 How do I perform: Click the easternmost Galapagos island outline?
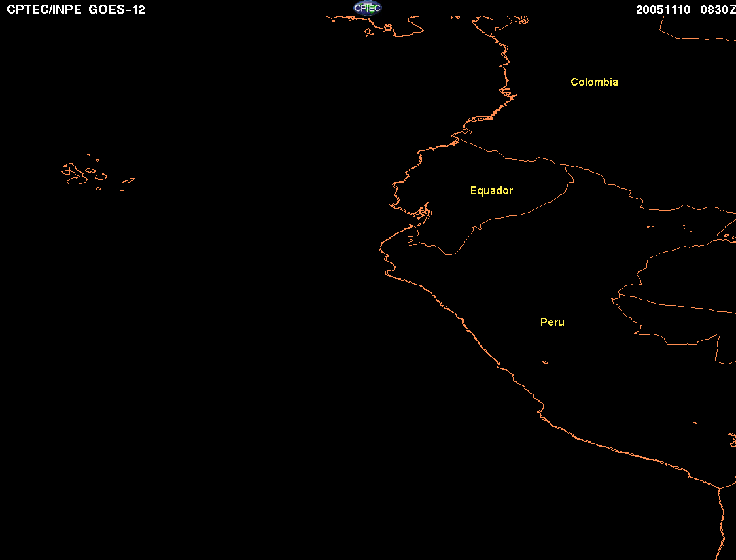(x=129, y=181)
